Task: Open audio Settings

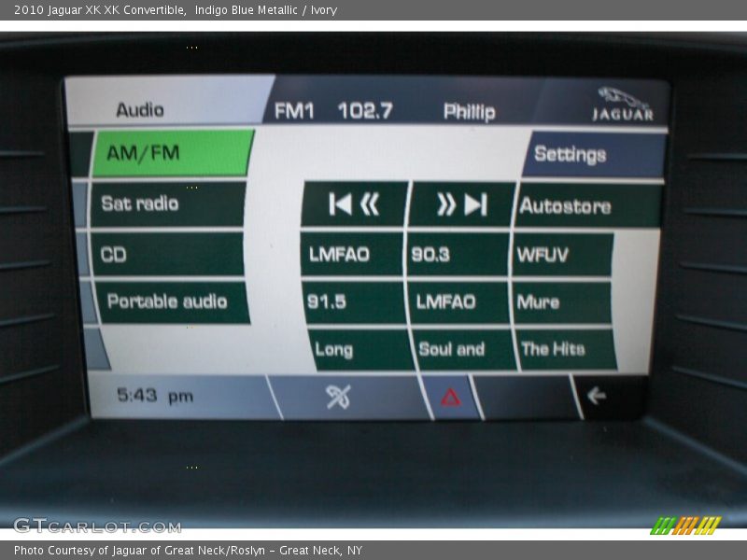Action: [x=595, y=154]
